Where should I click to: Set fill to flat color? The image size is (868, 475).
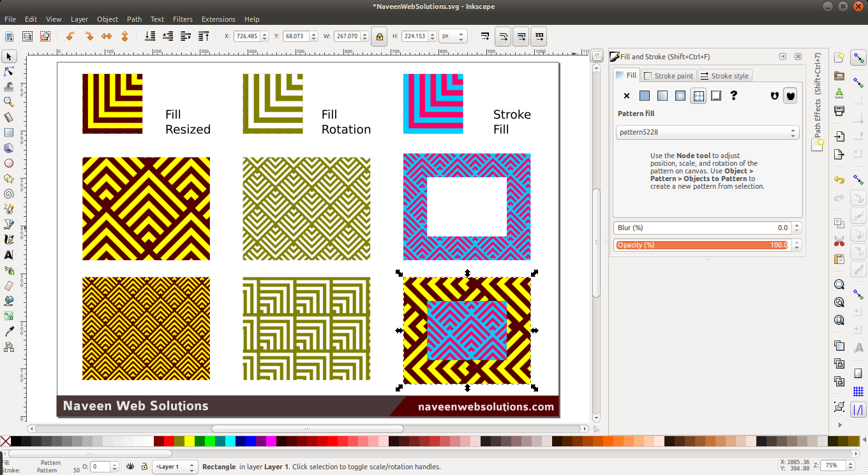[645, 96]
